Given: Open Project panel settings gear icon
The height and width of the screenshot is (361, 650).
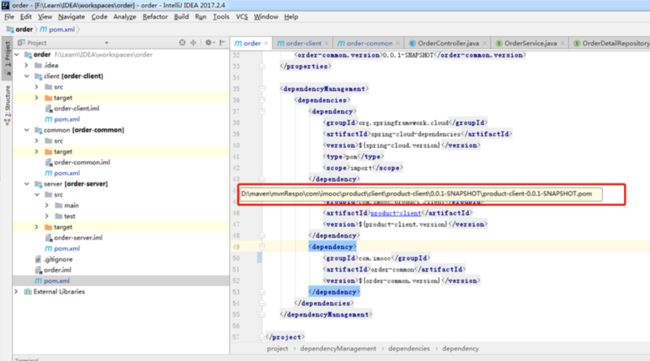Looking at the screenshot, I should (x=208, y=43).
